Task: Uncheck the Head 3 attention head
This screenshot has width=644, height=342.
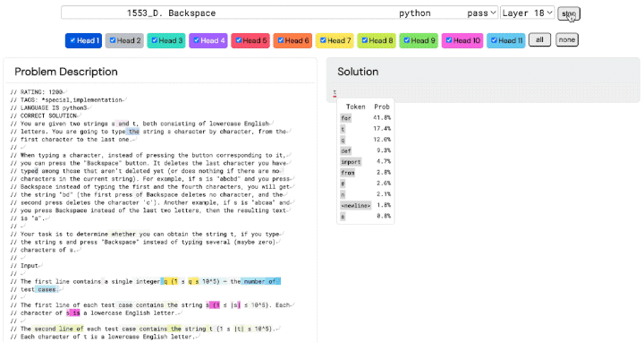Action: [155, 40]
